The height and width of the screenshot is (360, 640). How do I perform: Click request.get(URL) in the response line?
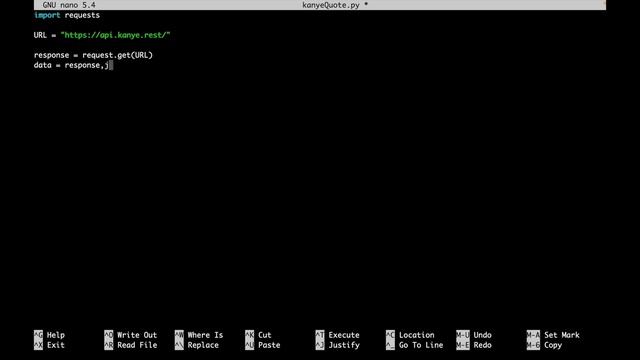click(x=118, y=55)
